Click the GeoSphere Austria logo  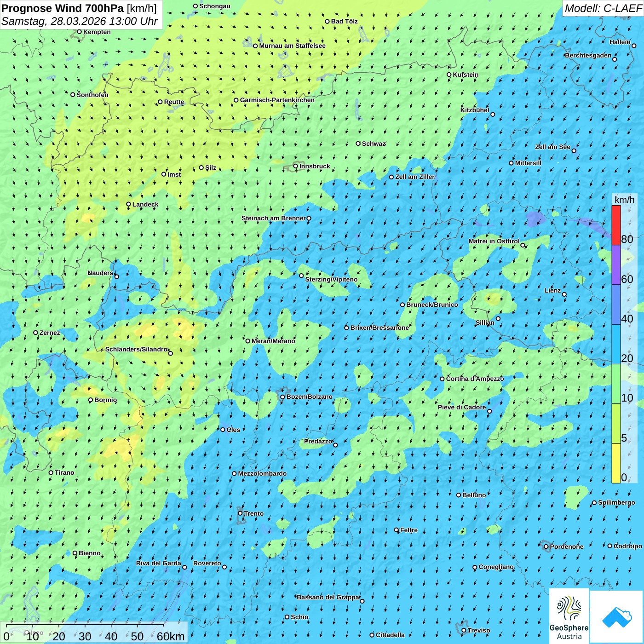click(569, 615)
